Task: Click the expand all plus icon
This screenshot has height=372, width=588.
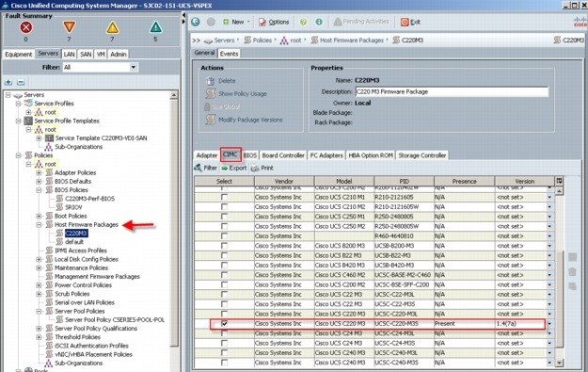Action: 8,82
